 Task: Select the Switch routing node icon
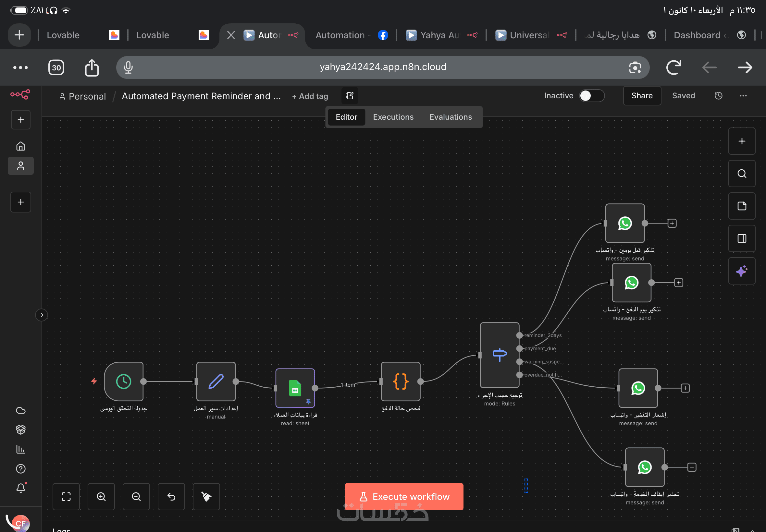coord(499,355)
